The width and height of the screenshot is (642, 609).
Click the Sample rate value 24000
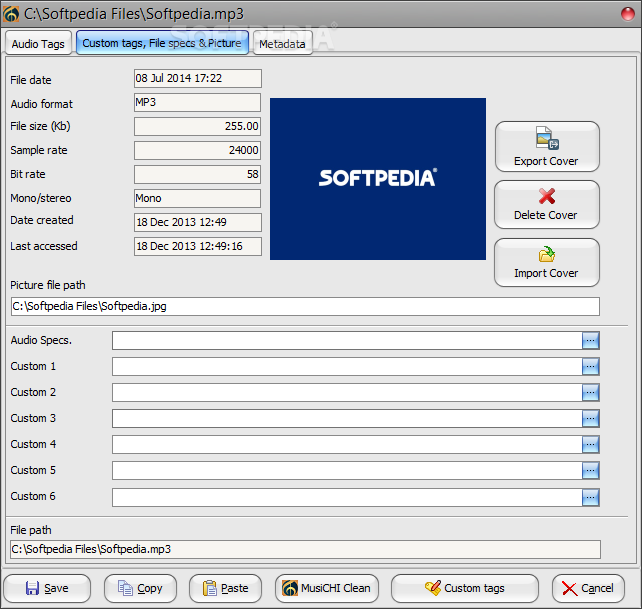[197, 150]
